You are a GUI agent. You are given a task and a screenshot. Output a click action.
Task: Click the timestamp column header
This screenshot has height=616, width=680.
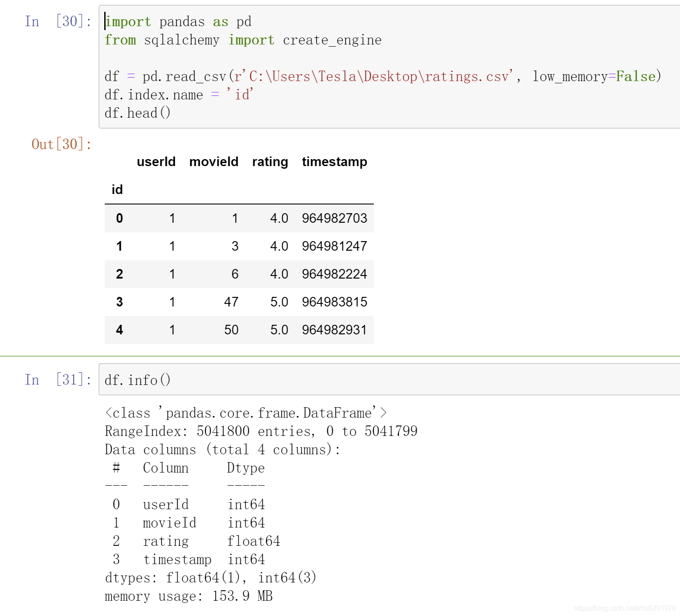pyautogui.click(x=334, y=162)
